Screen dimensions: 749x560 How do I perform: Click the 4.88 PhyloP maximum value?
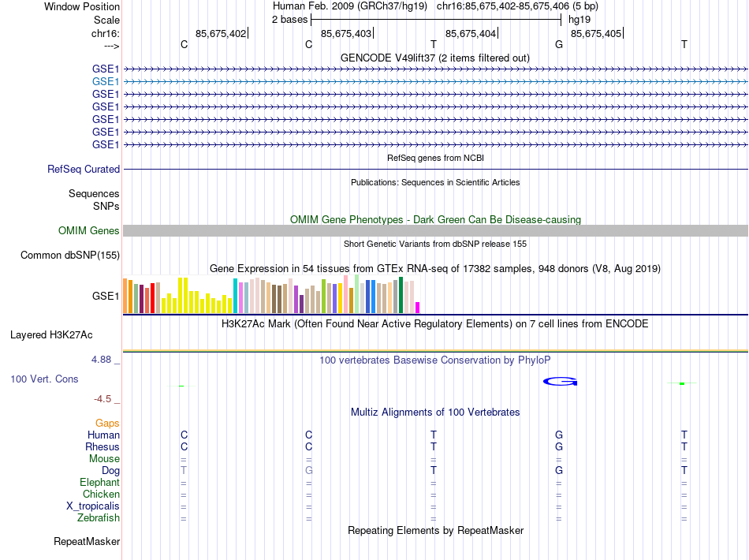pyautogui.click(x=101, y=360)
